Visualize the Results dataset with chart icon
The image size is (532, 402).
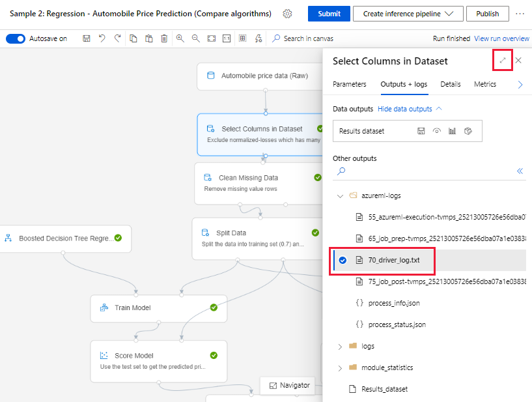coord(452,131)
